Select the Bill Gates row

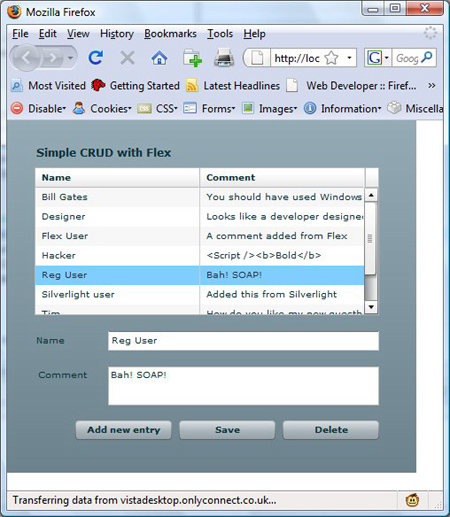[200, 197]
